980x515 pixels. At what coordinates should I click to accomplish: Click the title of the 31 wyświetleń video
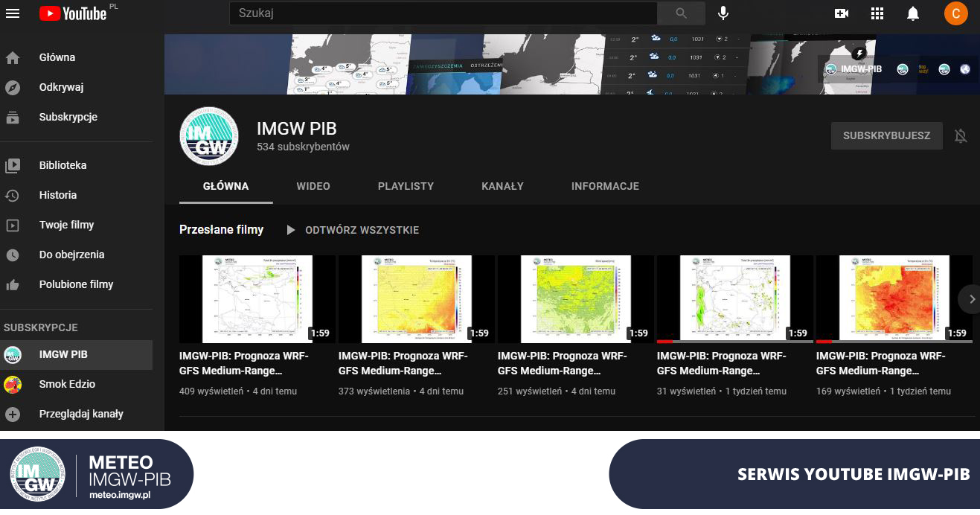(x=722, y=363)
